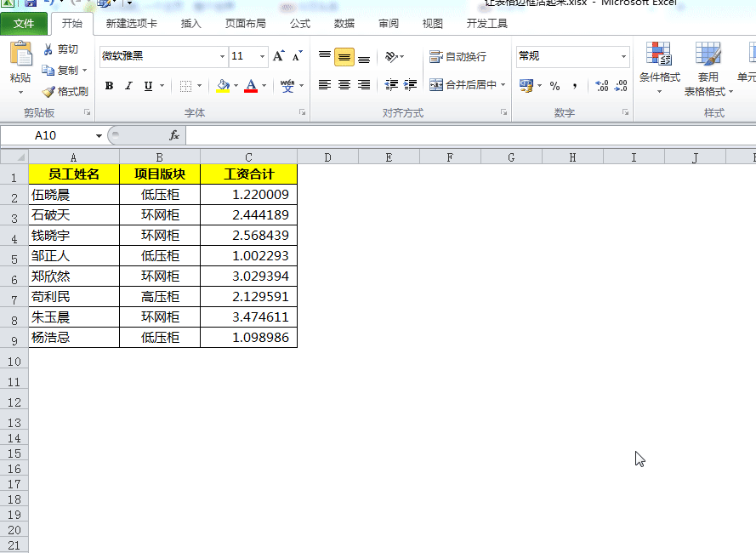Apply comma style number format
This screenshot has width=756, height=553.
575,86
